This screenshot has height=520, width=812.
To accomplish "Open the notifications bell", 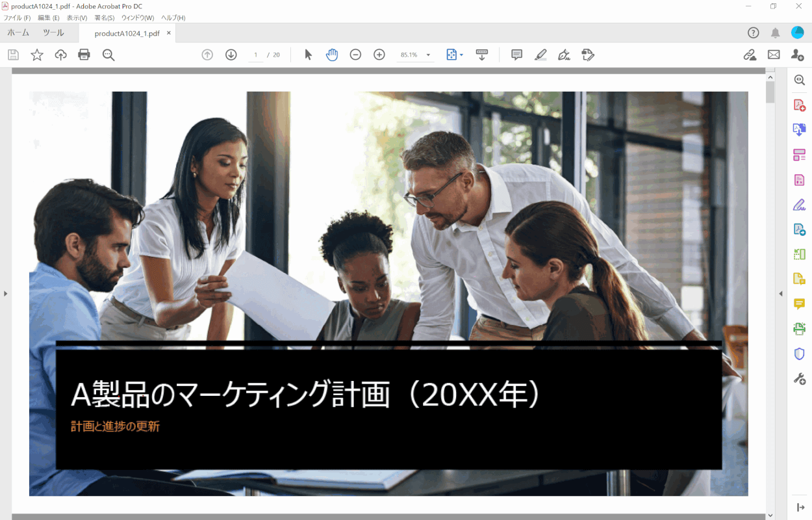I will pyautogui.click(x=775, y=33).
